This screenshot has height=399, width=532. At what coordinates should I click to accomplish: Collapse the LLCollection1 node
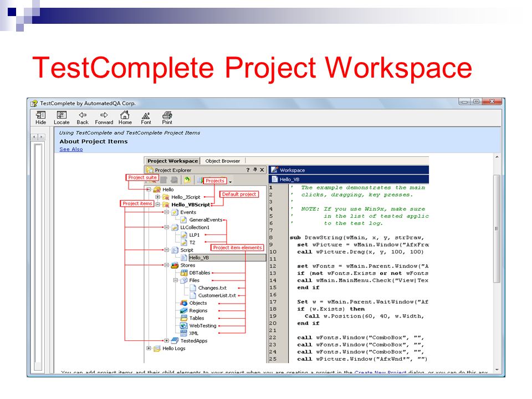[167, 227]
